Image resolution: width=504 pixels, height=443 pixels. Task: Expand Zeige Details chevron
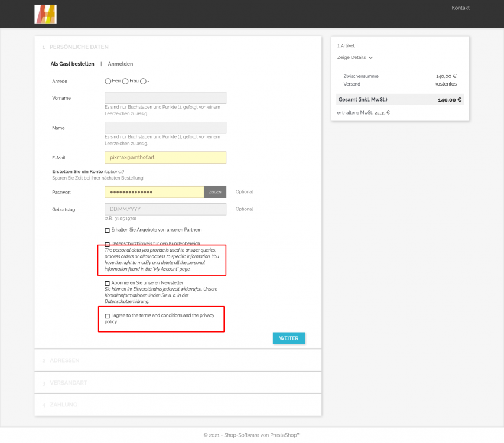pos(370,58)
